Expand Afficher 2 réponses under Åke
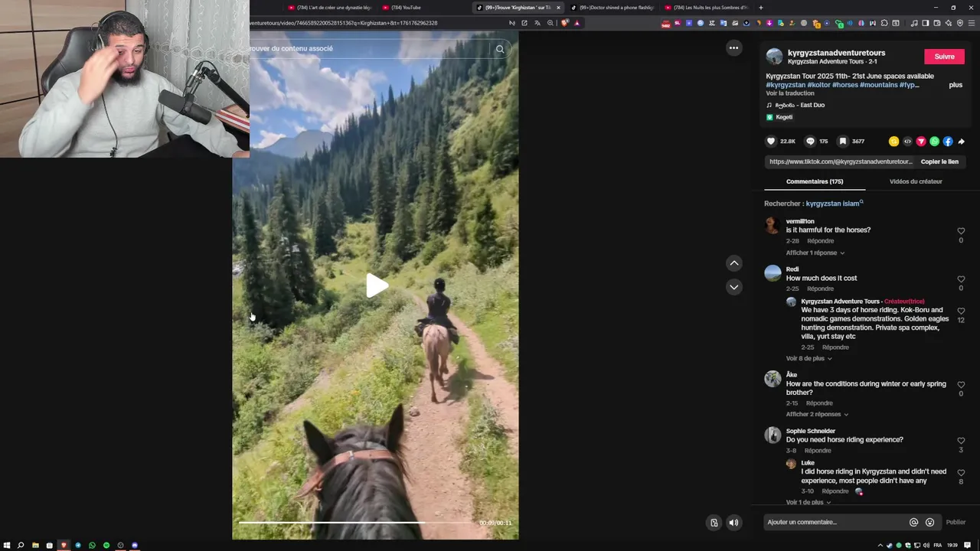 817,414
